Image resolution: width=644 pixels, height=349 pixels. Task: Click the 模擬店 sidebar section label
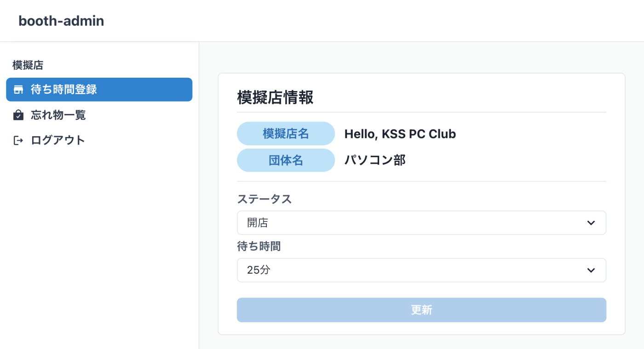[28, 65]
